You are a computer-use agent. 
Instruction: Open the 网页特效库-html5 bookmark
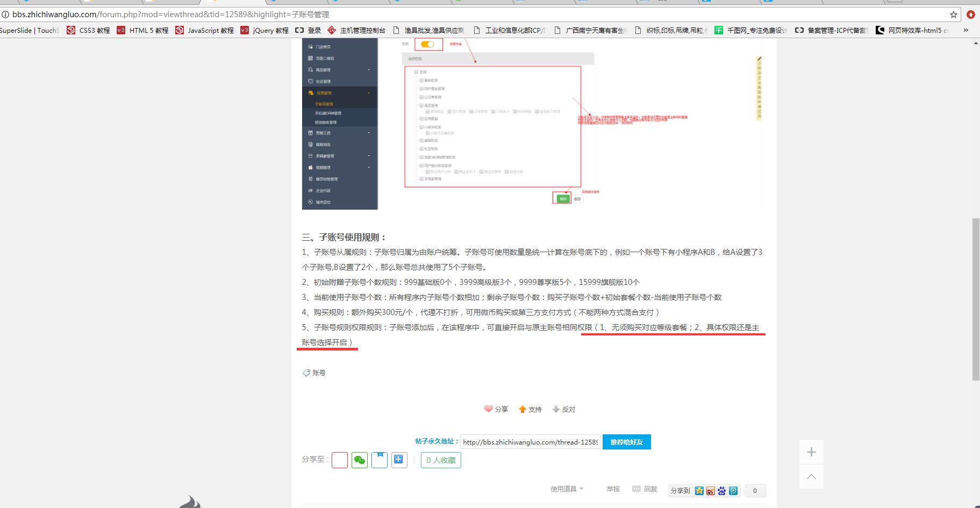(912, 30)
